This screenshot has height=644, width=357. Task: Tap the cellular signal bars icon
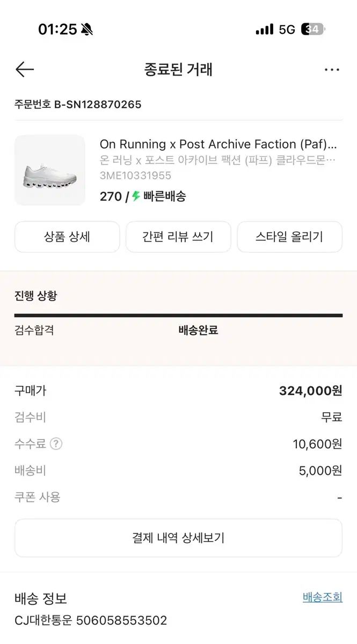point(265,30)
